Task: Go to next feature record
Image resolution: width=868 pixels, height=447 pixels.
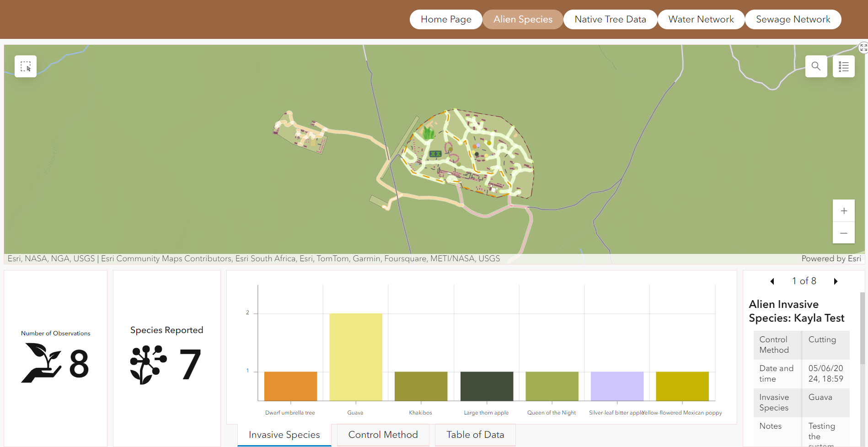Action: pos(836,281)
